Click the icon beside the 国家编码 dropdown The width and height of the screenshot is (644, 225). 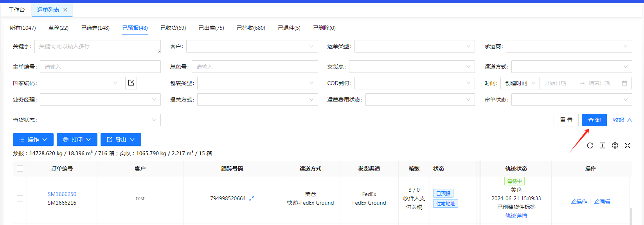coord(131,83)
